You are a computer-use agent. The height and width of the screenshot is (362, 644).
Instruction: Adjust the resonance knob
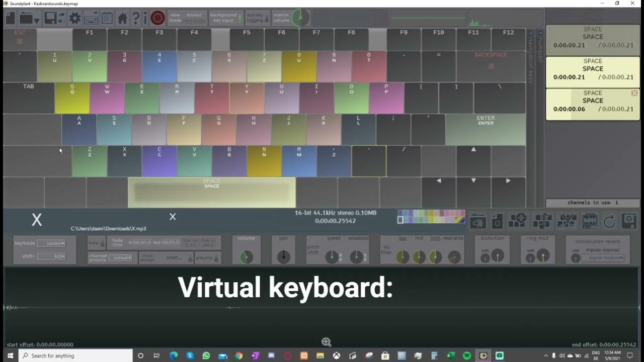454,257
